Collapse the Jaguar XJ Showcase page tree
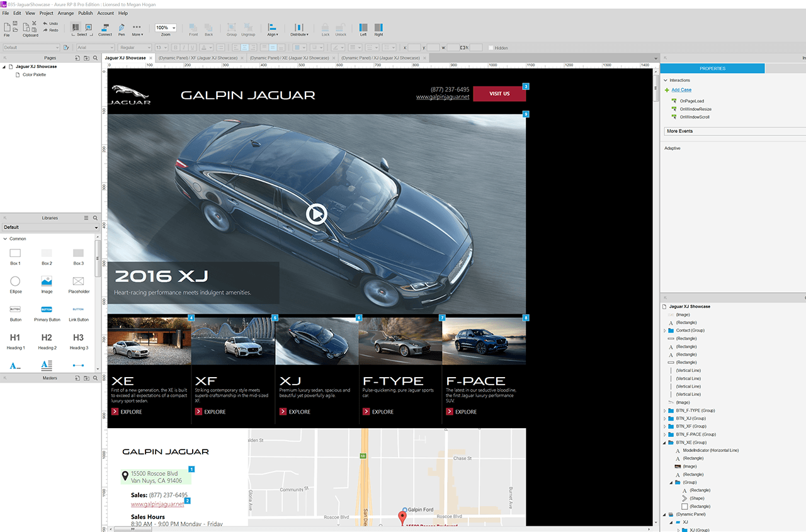The image size is (806, 532). tap(4, 67)
